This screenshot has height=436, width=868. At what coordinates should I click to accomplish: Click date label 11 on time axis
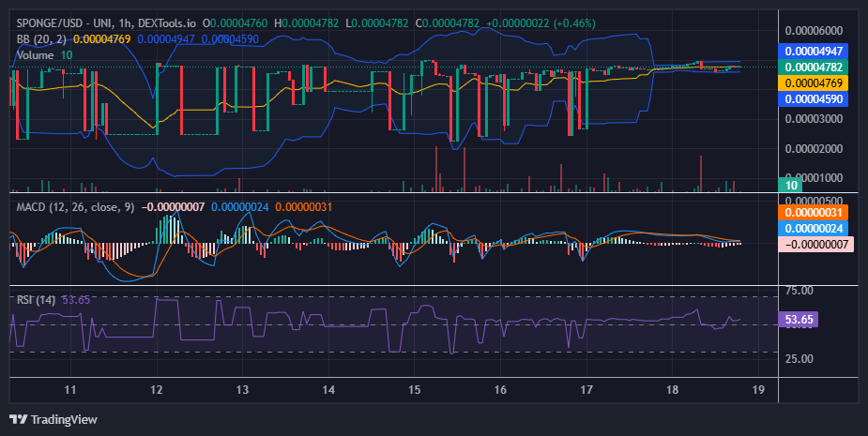[69, 389]
